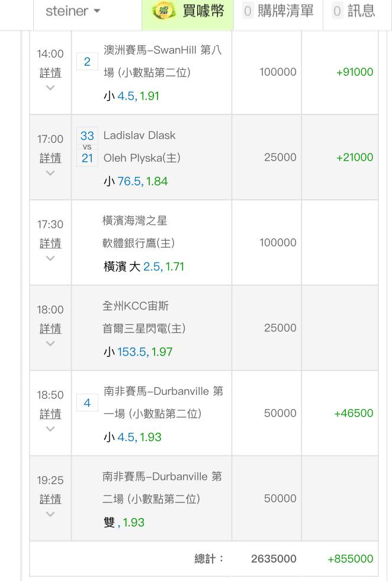The image size is (392, 581).
Task: Expand the chevron under the 19:25 row
Action: (50, 514)
